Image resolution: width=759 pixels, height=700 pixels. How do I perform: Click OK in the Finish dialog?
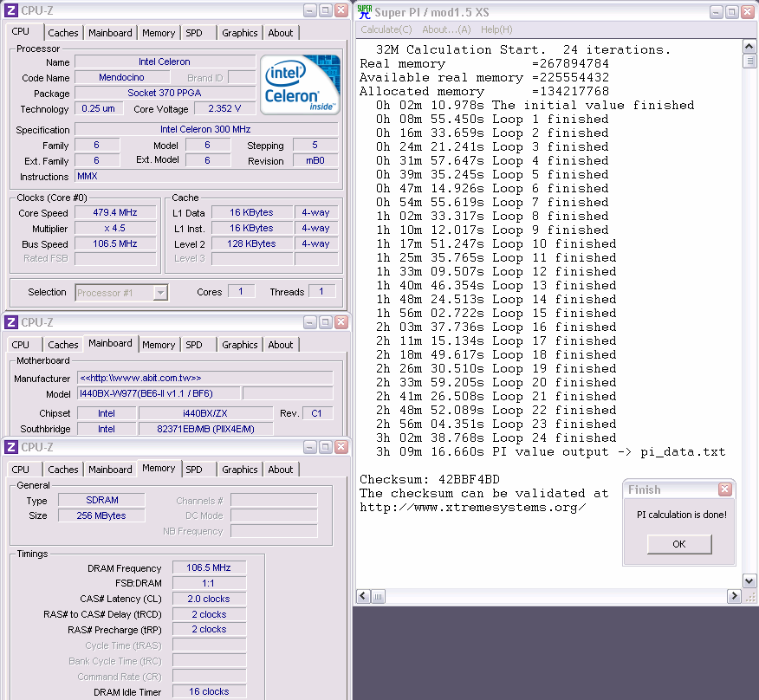(679, 544)
